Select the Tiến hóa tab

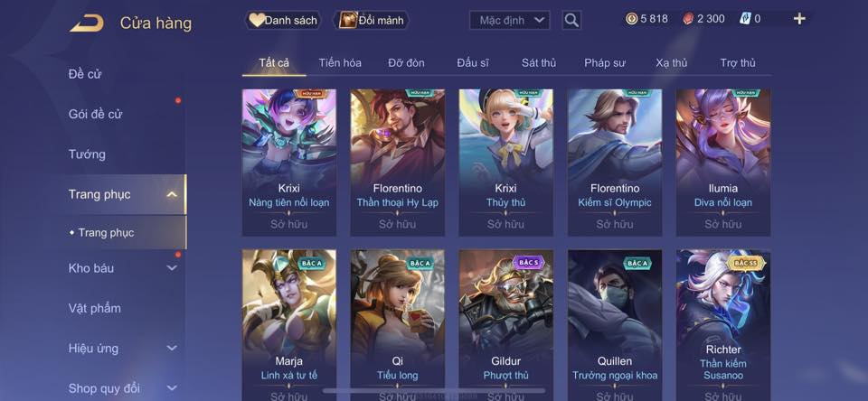tap(340, 63)
